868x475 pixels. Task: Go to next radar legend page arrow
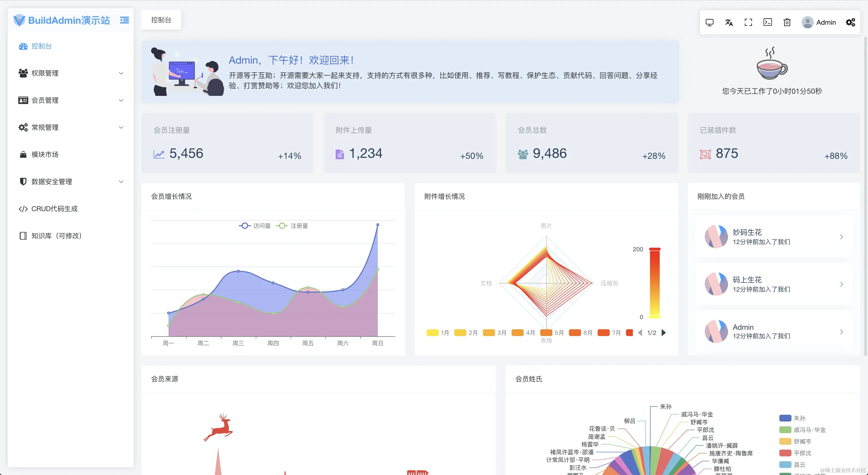click(x=663, y=333)
